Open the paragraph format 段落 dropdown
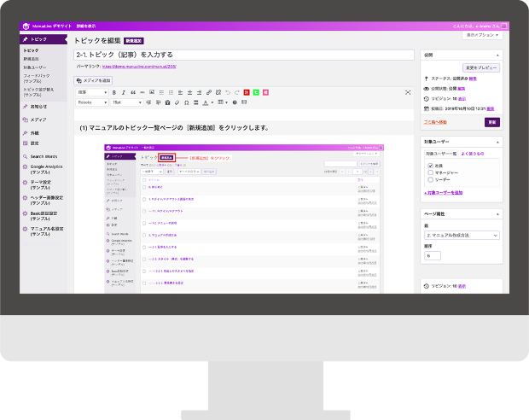 point(90,91)
